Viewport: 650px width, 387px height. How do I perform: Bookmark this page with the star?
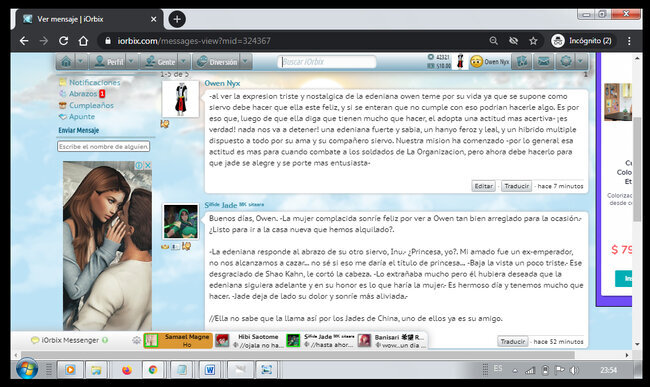click(533, 41)
